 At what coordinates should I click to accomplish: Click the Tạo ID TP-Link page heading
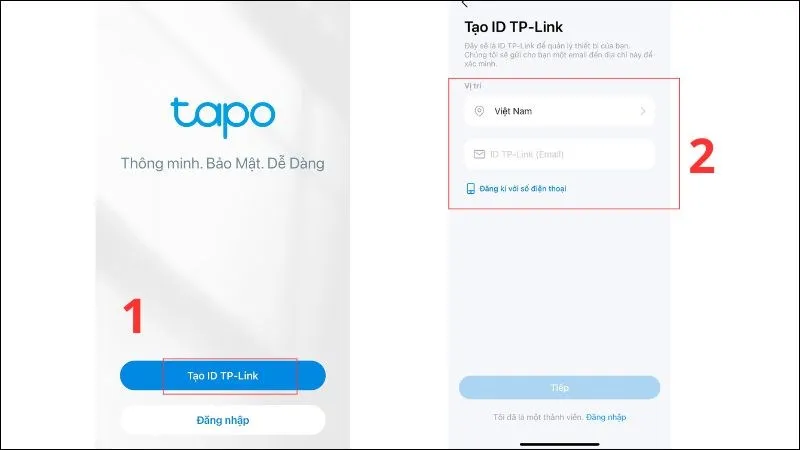coord(513,27)
